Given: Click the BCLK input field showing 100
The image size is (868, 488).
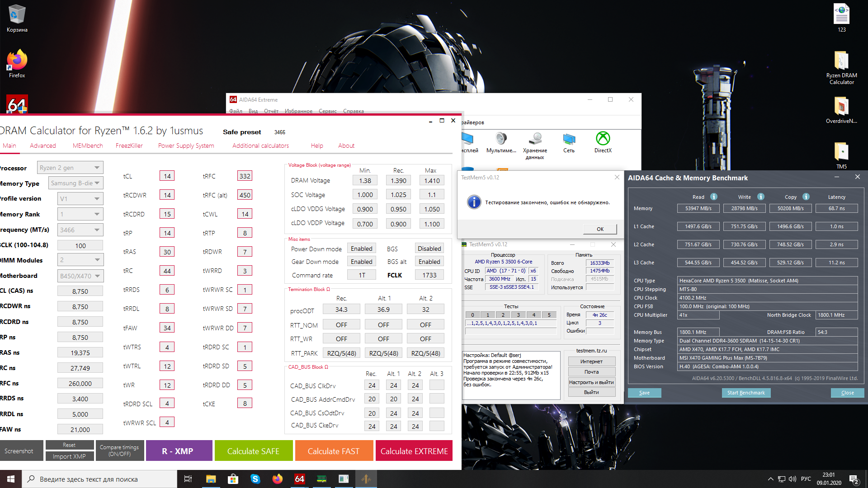Looking at the screenshot, I should point(80,245).
